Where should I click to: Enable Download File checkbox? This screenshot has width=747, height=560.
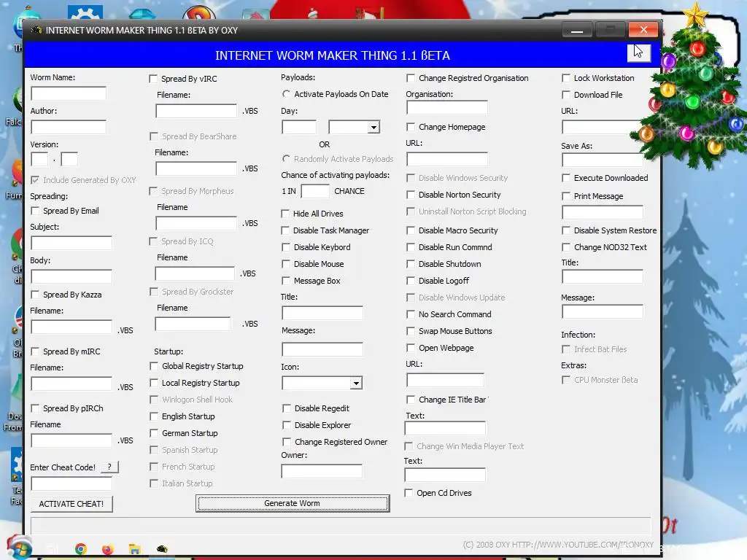pos(566,96)
